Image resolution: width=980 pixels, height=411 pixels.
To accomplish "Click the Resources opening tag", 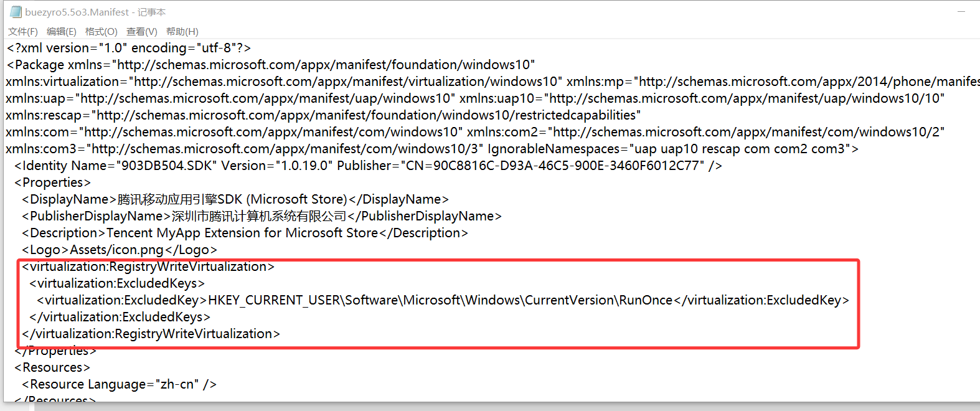I will click(x=51, y=367).
